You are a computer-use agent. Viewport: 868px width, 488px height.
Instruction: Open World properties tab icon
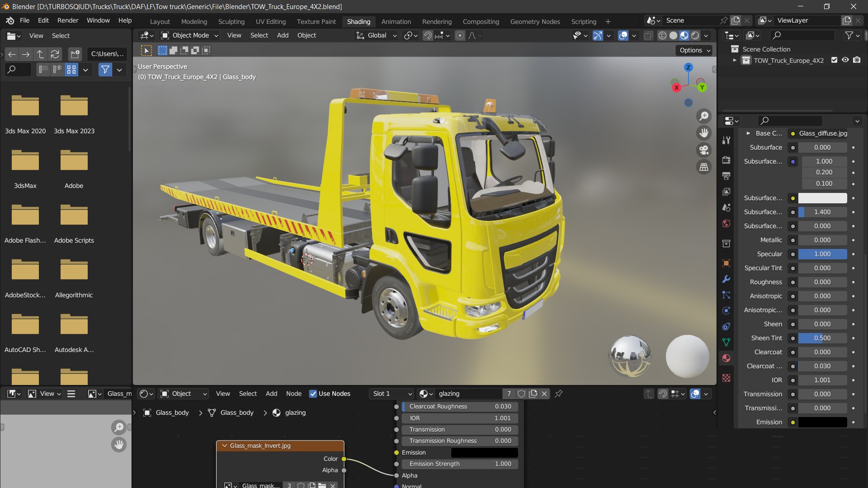pyautogui.click(x=726, y=224)
